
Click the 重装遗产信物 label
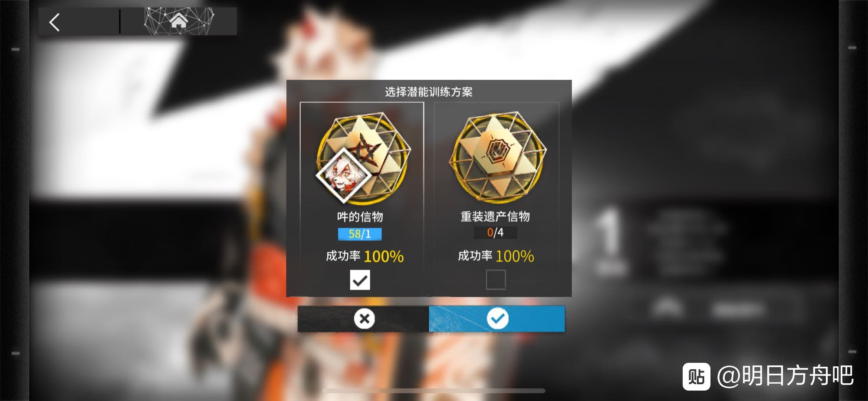(495, 216)
